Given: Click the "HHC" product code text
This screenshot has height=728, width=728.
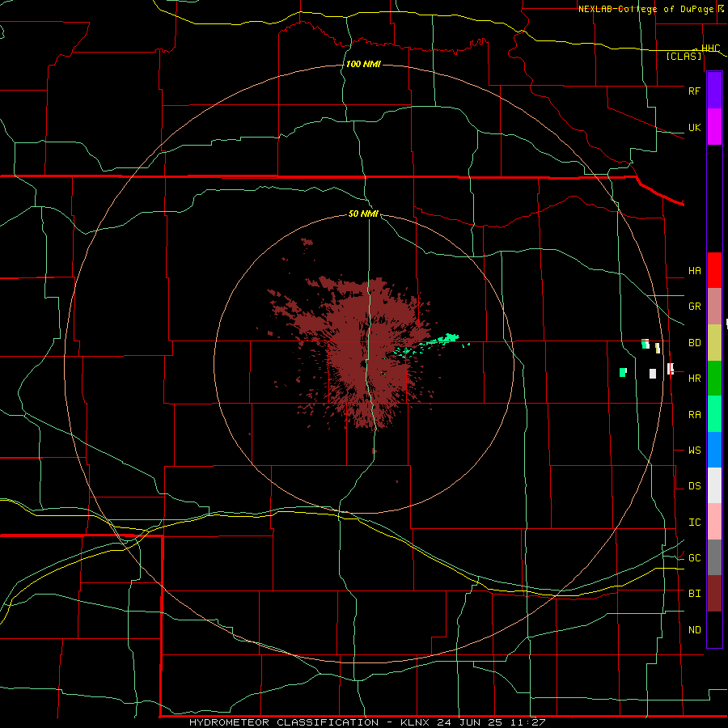Looking at the screenshot, I should [710, 49].
